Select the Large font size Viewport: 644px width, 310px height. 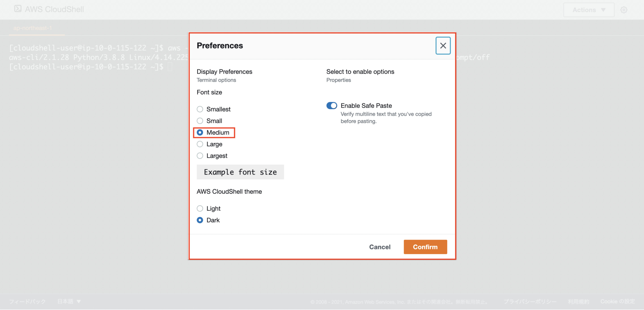pyautogui.click(x=200, y=144)
